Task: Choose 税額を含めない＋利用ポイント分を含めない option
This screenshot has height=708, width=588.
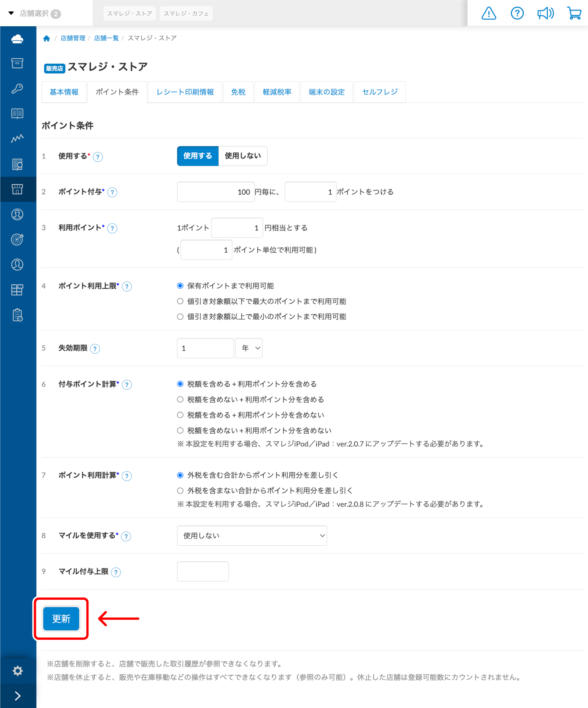Action: pyautogui.click(x=180, y=431)
